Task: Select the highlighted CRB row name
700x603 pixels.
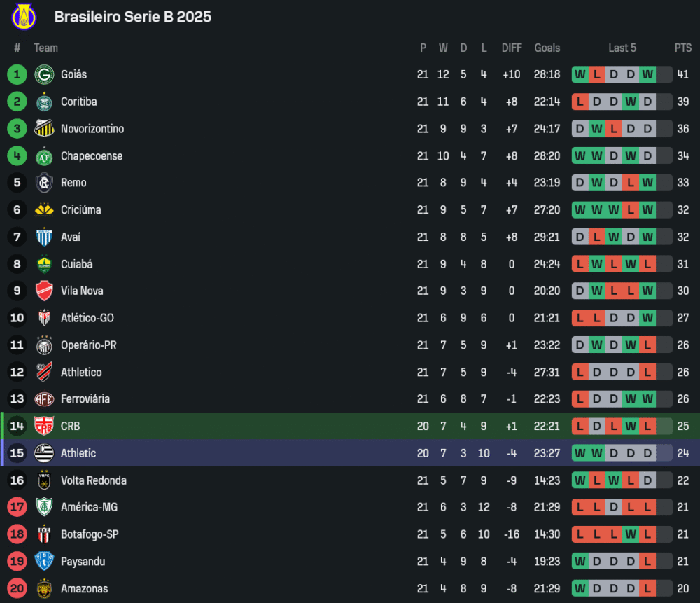Action: 70,426
